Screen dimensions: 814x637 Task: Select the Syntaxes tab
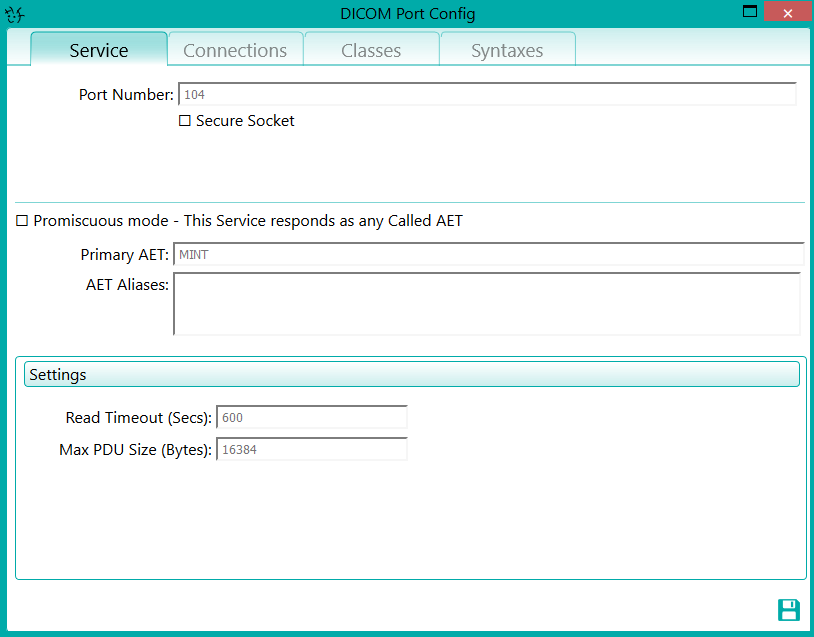[507, 50]
